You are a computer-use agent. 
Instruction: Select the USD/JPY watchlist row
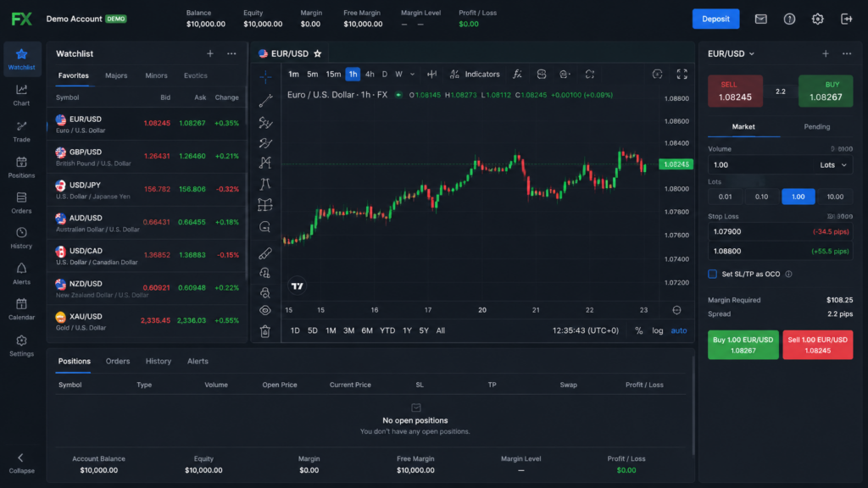147,190
